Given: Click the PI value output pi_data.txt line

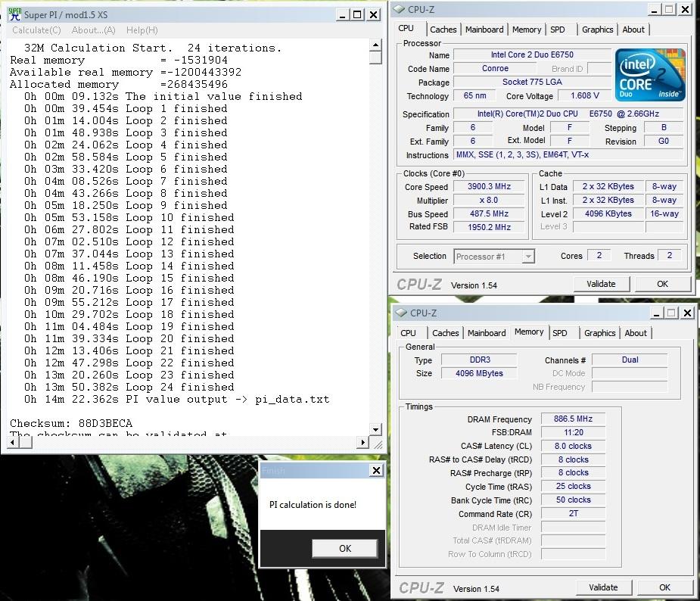Looking at the screenshot, I should (177, 399).
